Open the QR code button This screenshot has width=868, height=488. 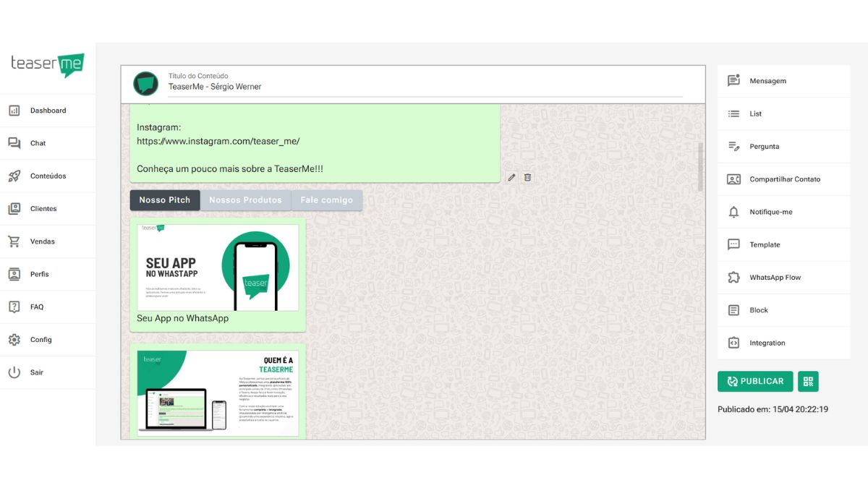[808, 381]
